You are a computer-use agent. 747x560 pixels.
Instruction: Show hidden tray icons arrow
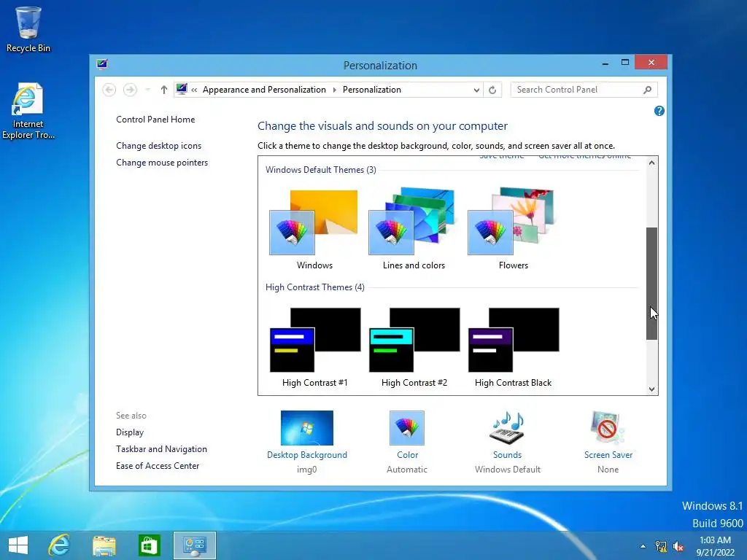[x=643, y=546]
